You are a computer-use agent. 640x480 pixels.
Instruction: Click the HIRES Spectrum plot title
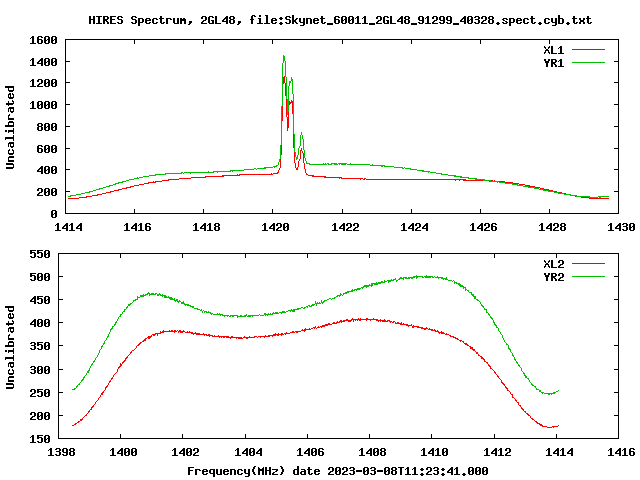340,20
